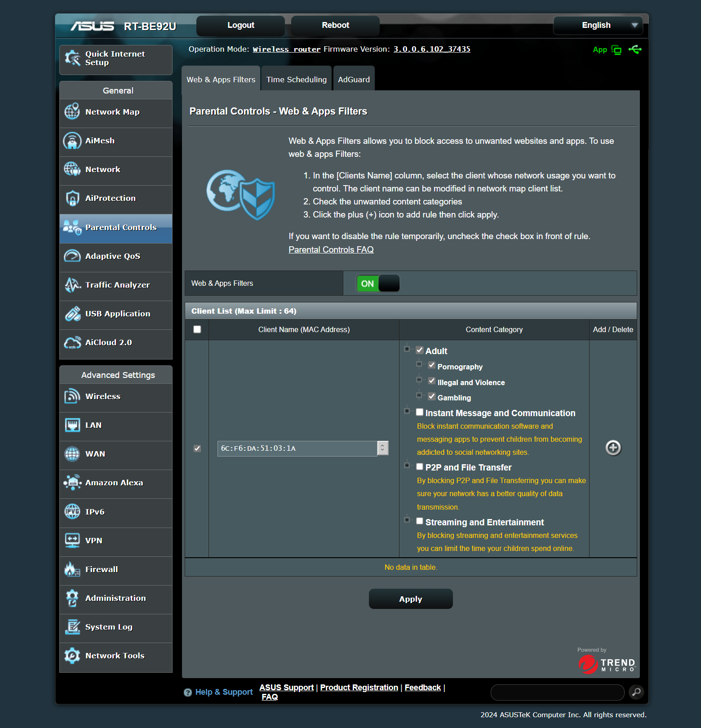Open Adaptive QoS menu item
This screenshot has width=701, height=728.
[116, 256]
